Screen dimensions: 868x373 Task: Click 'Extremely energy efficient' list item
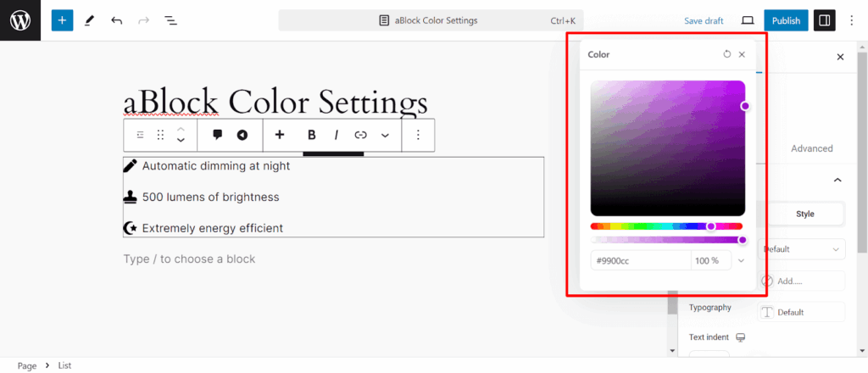tap(213, 228)
